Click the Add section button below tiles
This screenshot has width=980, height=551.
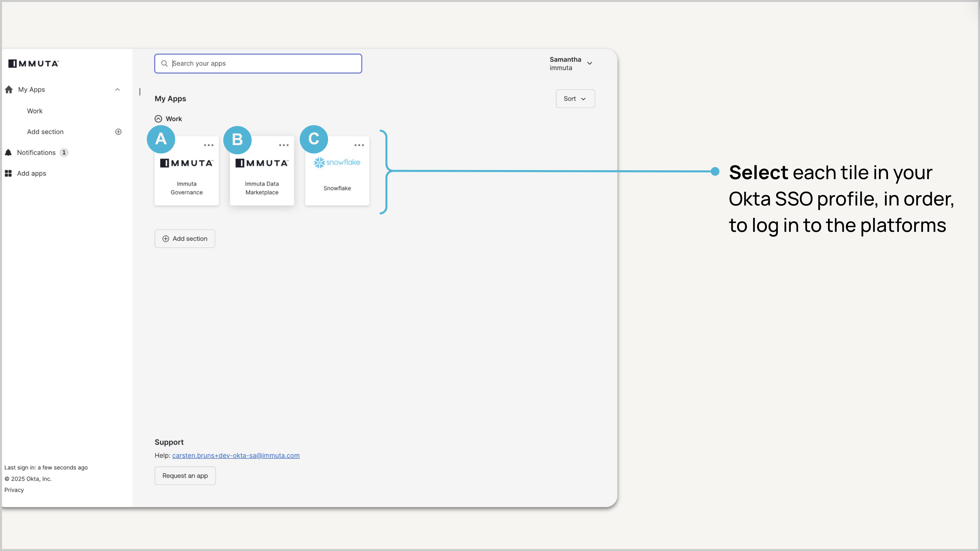pos(185,238)
